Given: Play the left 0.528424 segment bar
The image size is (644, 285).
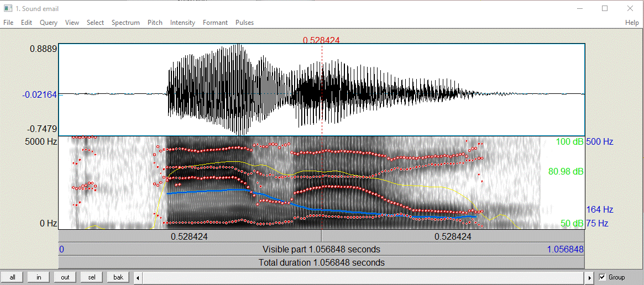Looking at the screenshot, I should coord(190,236).
